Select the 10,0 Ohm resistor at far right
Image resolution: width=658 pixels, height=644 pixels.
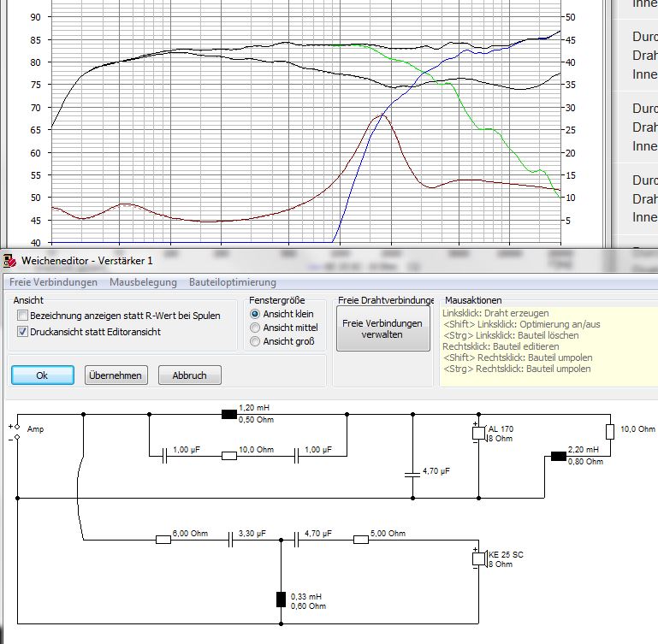tap(610, 432)
